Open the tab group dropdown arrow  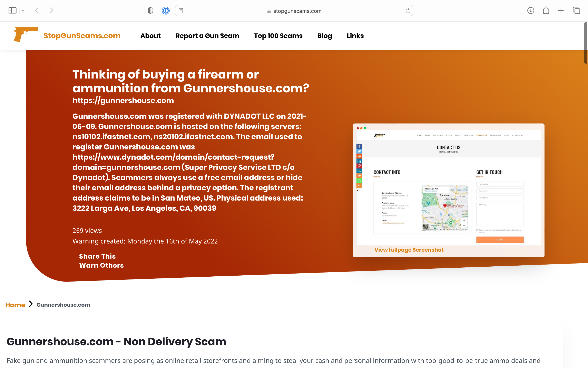(23, 10)
